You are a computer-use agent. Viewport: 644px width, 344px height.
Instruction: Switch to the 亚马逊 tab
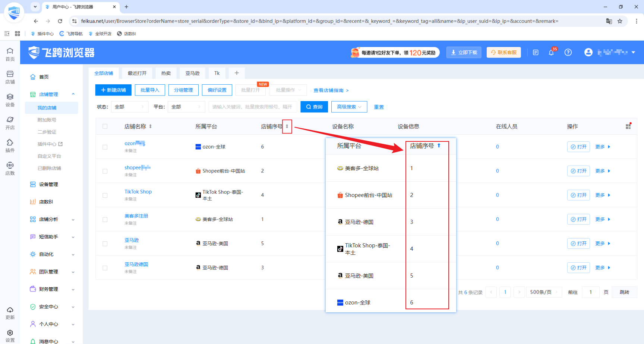pyautogui.click(x=193, y=73)
